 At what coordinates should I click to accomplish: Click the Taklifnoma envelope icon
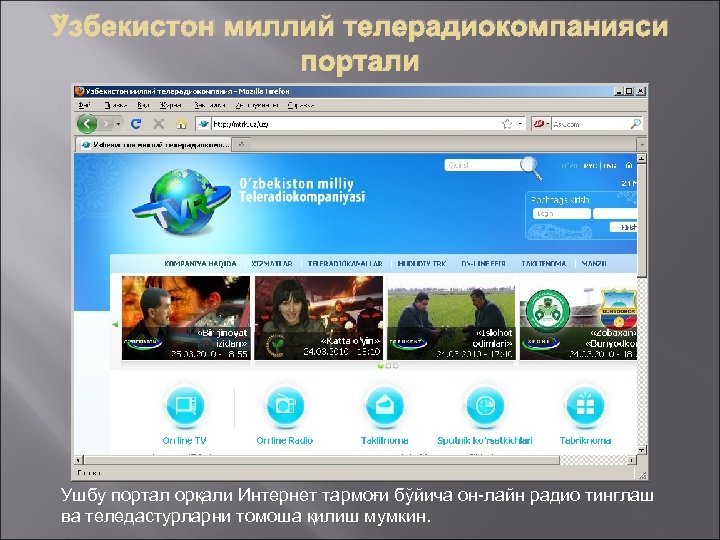(385, 406)
